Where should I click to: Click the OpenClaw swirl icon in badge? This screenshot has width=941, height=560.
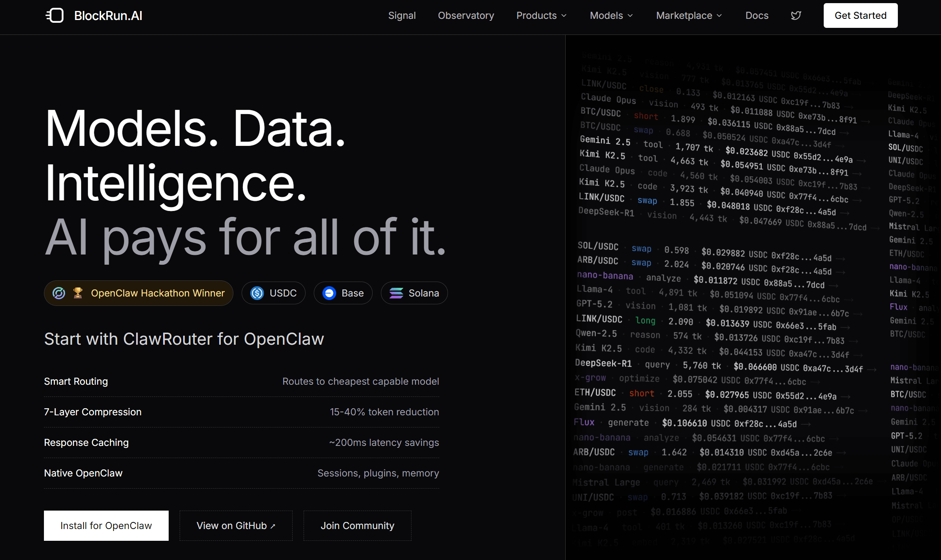coord(59,293)
